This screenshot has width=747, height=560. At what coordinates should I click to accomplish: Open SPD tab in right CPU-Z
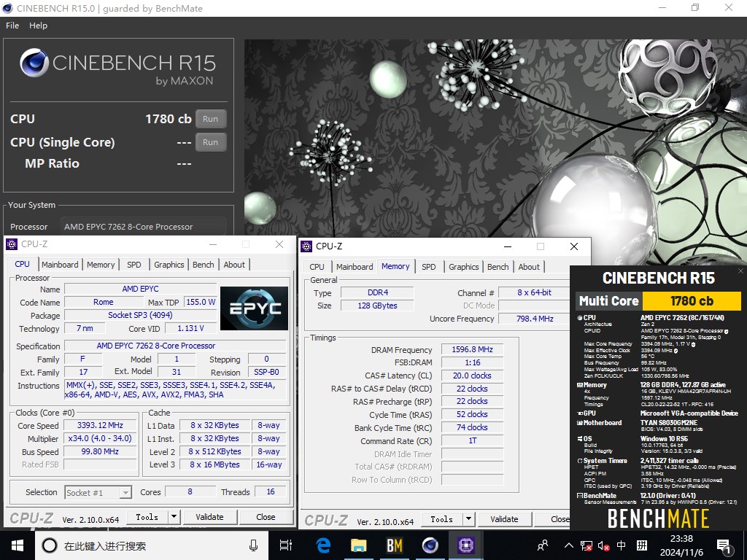[429, 267]
